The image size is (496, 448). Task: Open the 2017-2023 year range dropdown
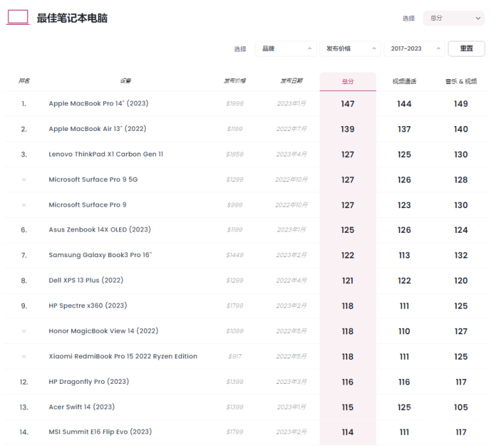415,49
